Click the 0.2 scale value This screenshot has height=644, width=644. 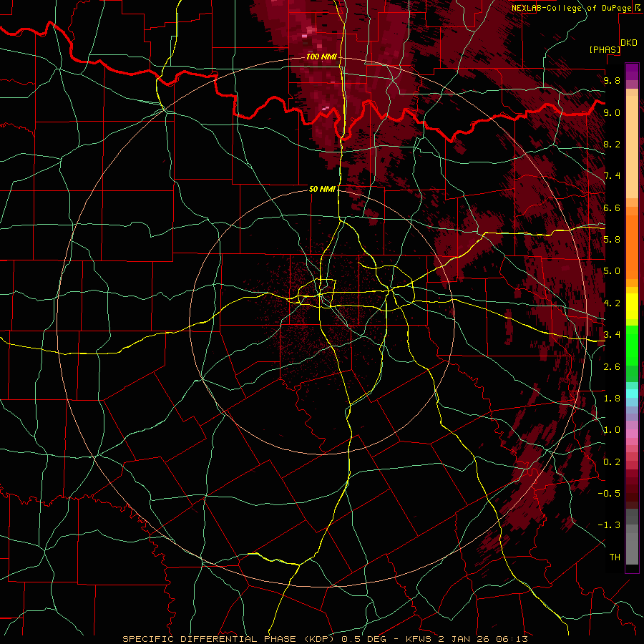612,462
